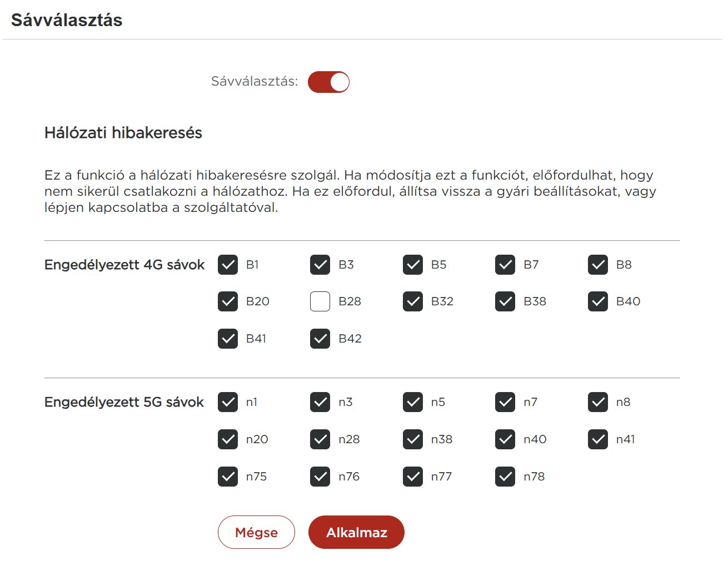Deselect the B8 band checkbox
Screen dimensions: 728x570
tap(598, 265)
